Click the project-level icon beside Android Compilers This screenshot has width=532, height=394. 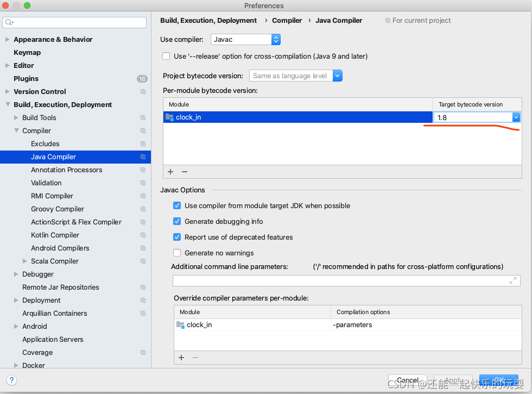143,248
